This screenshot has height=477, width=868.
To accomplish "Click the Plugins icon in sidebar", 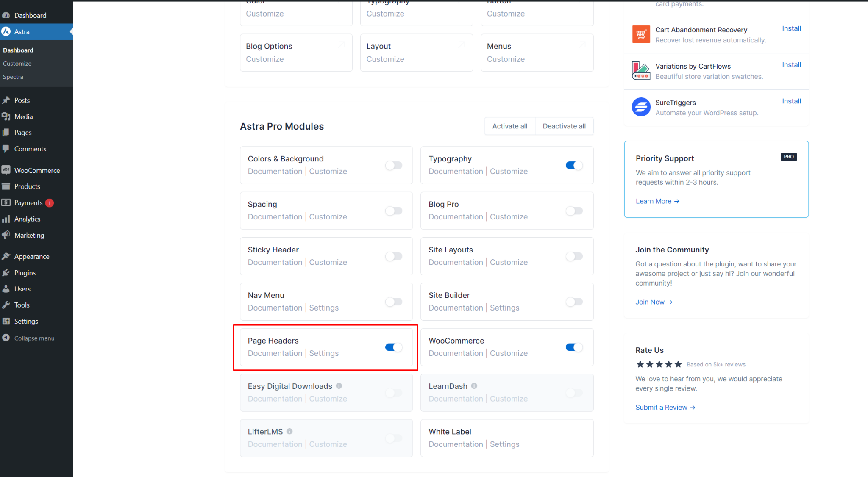I will click(x=6, y=273).
